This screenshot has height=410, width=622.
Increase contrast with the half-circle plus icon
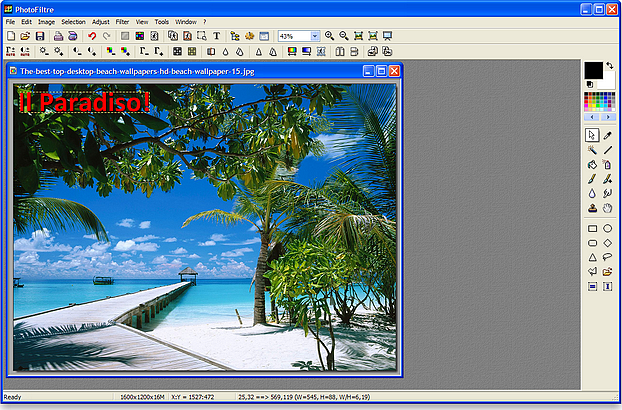[x=92, y=51]
